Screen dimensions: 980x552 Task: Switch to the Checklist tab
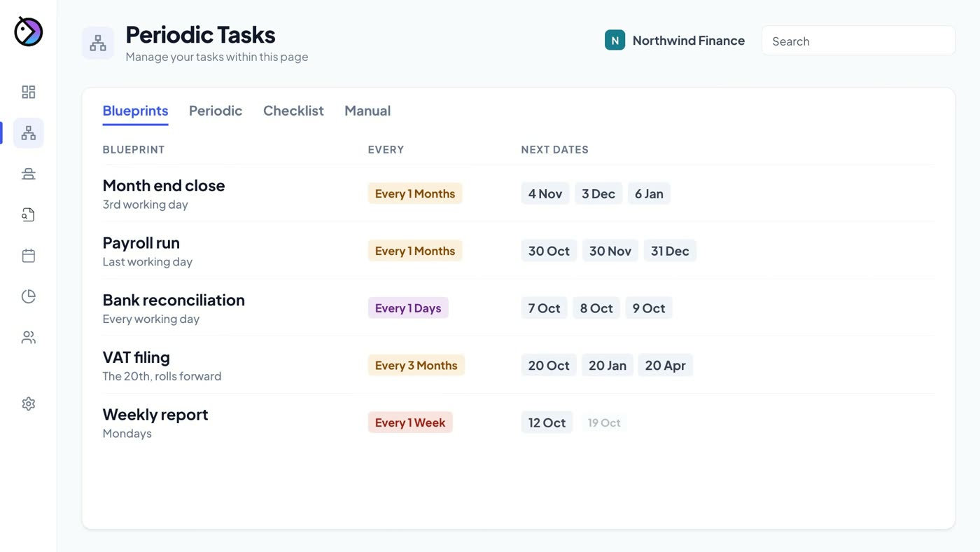pos(293,111)
